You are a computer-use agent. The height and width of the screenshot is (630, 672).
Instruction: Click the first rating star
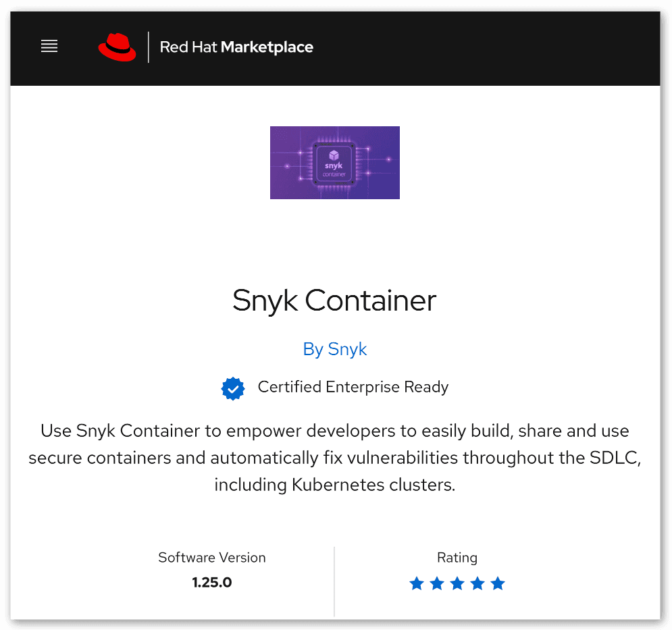point(417,583)
